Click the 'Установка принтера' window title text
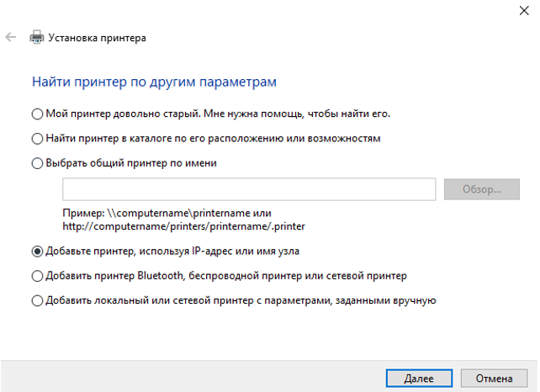This screenshot has width=540, height=392. click(x=97, y=38)
